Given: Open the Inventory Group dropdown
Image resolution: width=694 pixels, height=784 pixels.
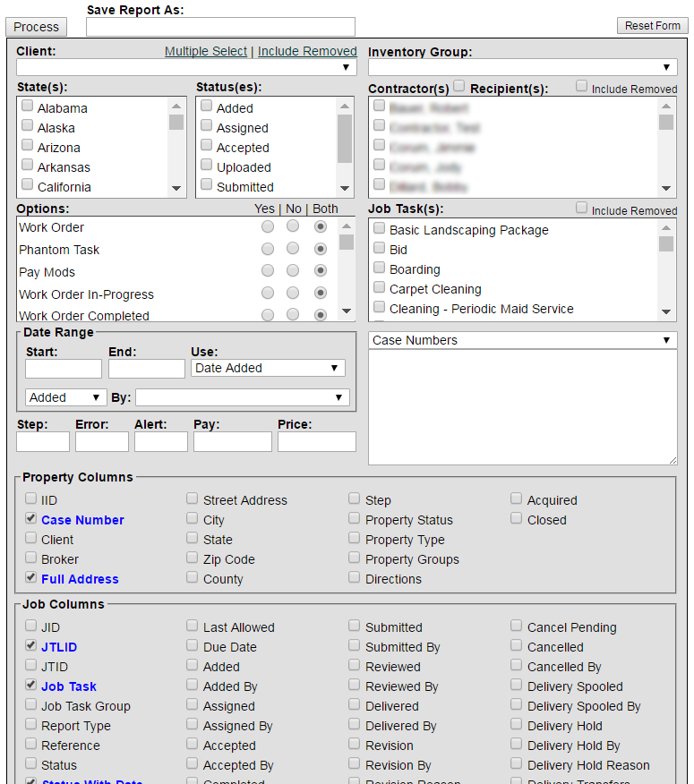Looking at the screenshot, I should point(522,67).
